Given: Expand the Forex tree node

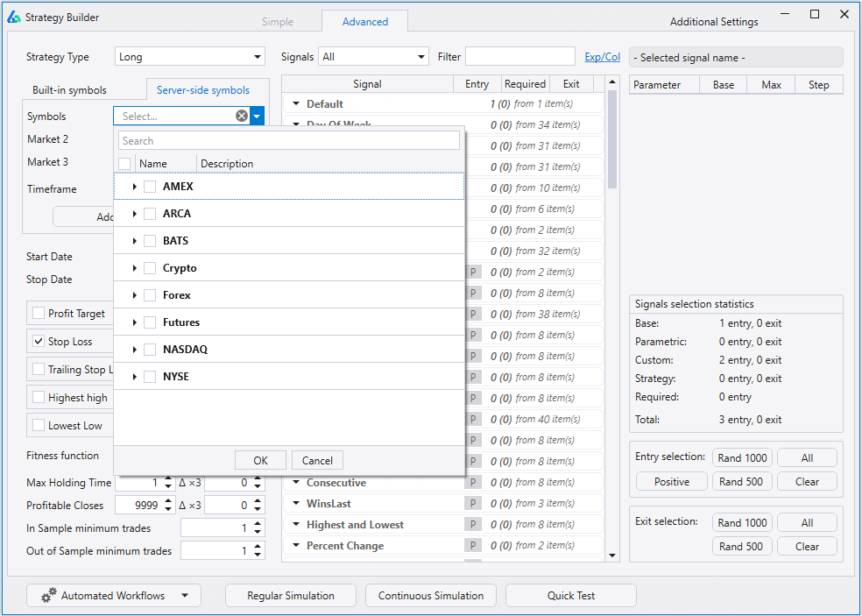Looking at the screenshot, I should click(x=134, y=295).
